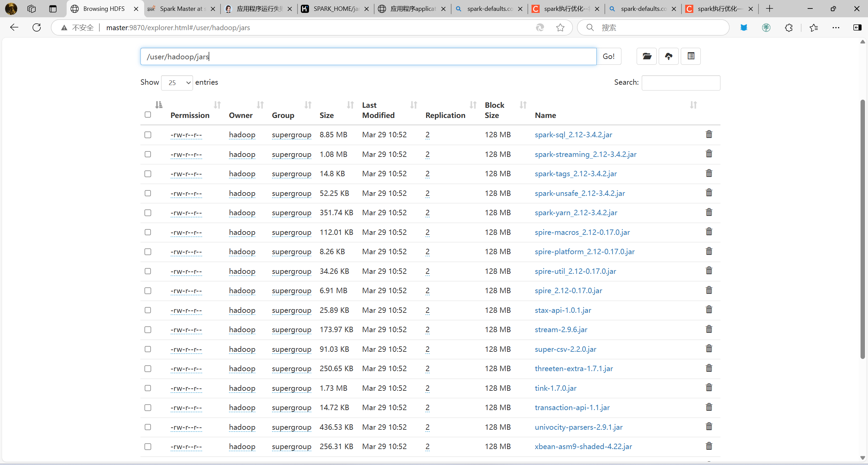
Task: Delete spark-sql_2.12-3.4.2.jar using its trash icon
Action: [x=709, y=134]
